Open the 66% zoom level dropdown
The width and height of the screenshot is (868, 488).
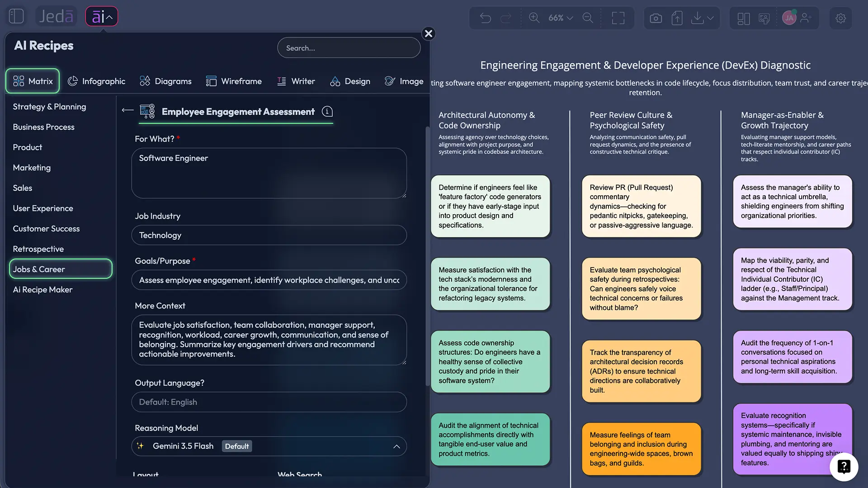(561, 18)
